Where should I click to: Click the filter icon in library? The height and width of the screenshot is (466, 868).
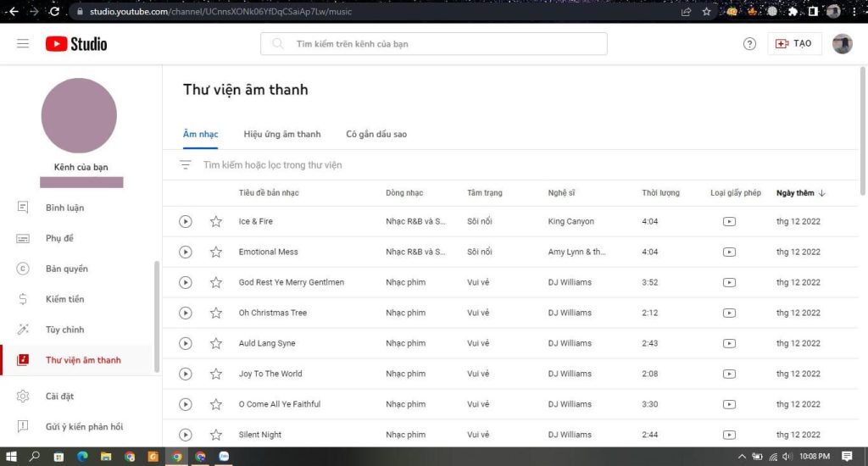tap(186, 165)
